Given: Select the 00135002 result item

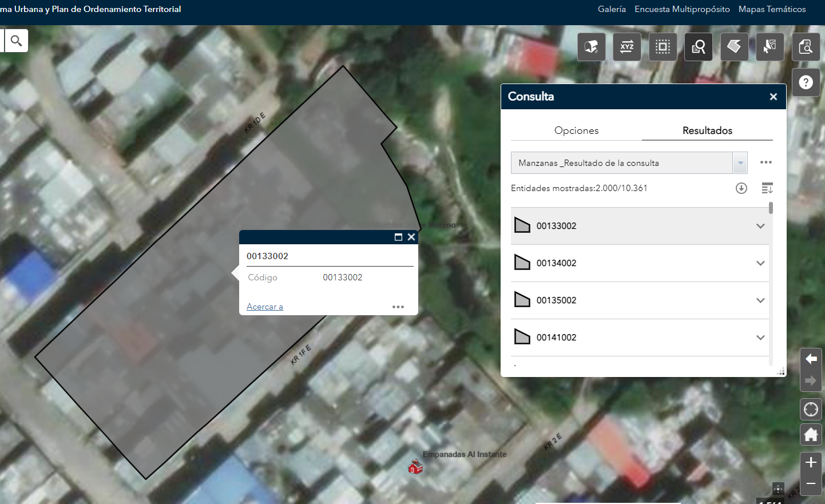Looking at the screenshot, I should pos(557,300).
